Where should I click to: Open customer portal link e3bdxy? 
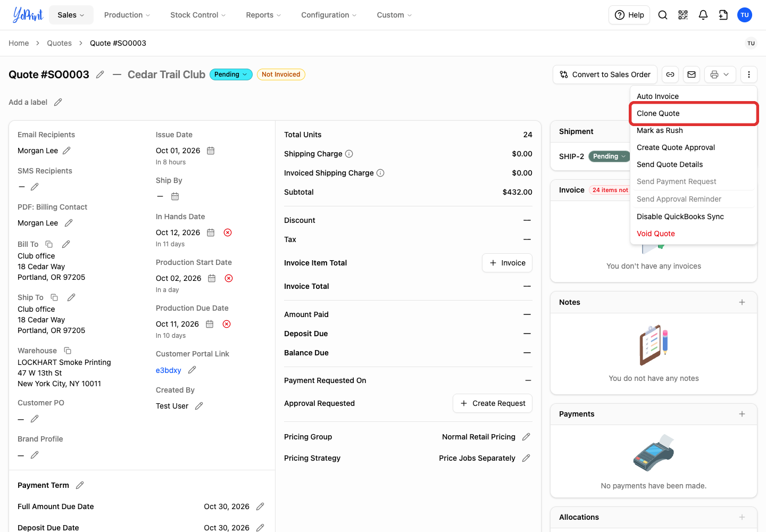click(x=168, y=370)
